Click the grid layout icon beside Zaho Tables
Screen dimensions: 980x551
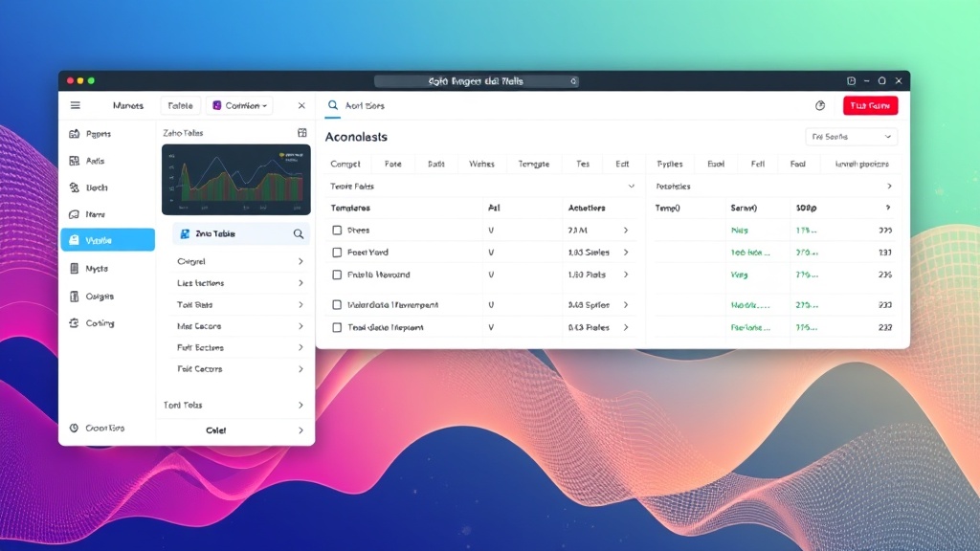tap(302, 132)
